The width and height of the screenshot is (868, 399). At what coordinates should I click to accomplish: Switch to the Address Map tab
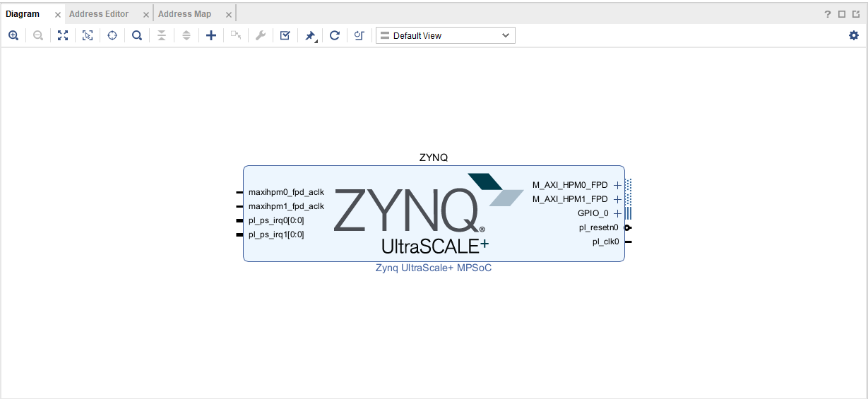pos(184,14)
